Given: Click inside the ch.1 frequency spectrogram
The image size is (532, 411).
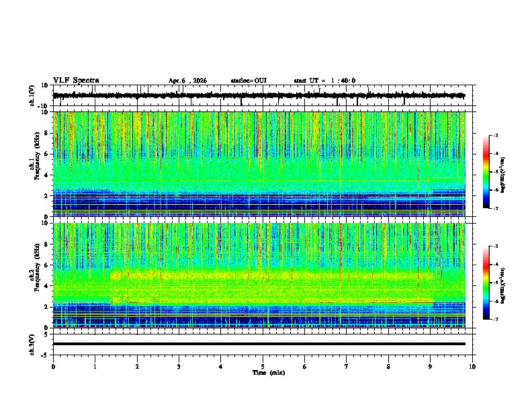Looking at the screenshot, I should [259, 164].
